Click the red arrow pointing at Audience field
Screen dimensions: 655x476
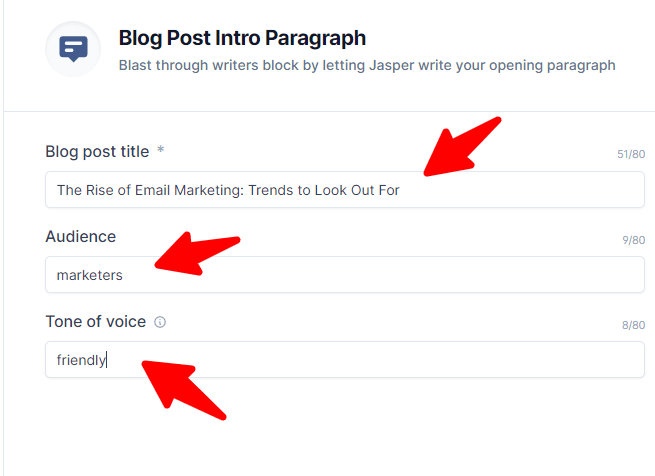click(x=197, y=254)
